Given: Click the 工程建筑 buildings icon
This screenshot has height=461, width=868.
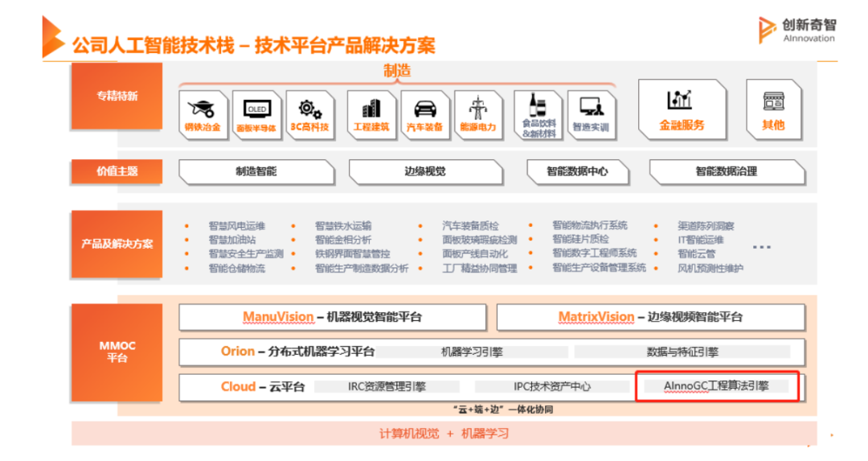Looking at the screenshot, I should click(371, 109).
